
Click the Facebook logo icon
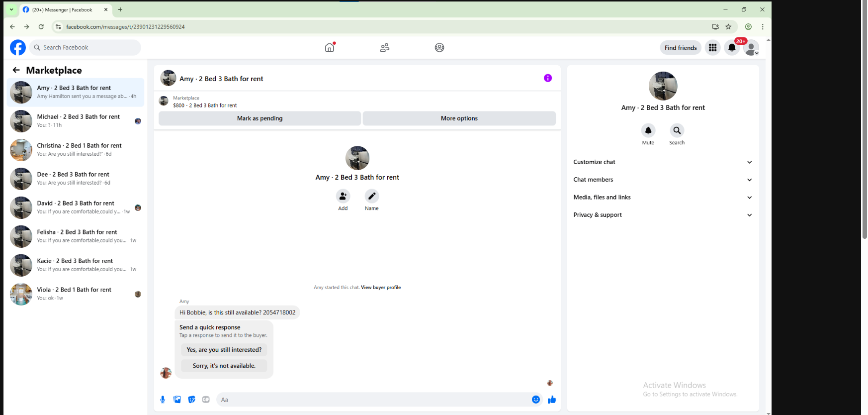click(18, 48)
